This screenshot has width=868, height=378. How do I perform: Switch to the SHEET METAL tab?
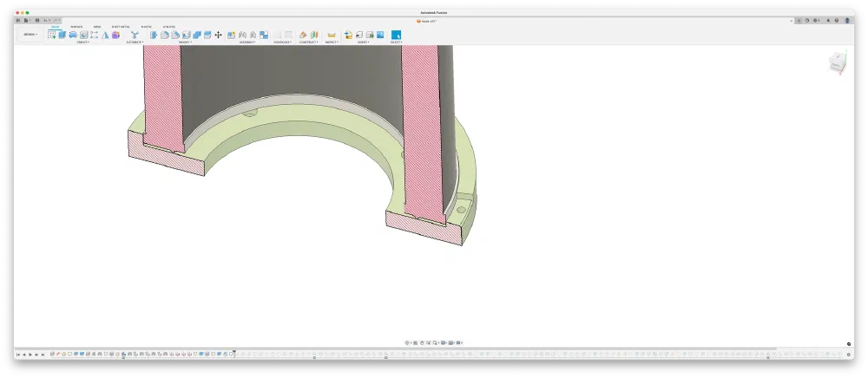coord(120,27)
